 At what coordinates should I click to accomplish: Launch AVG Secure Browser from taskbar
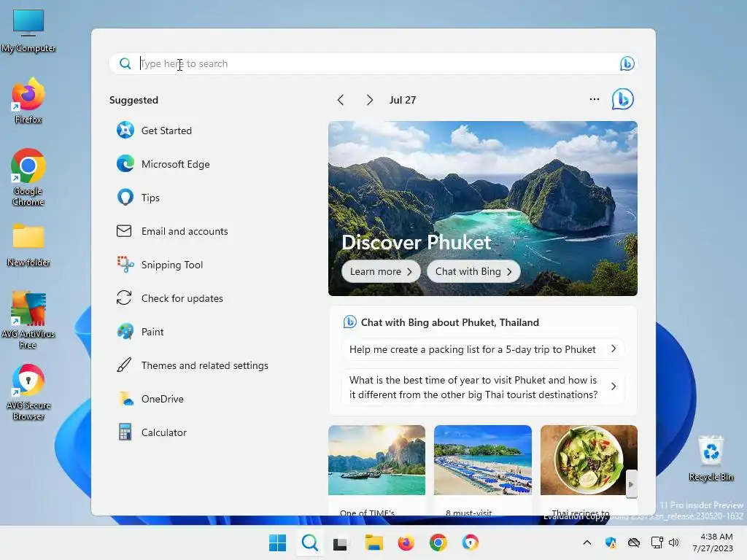pyautogui.click(x=471, y=542)
